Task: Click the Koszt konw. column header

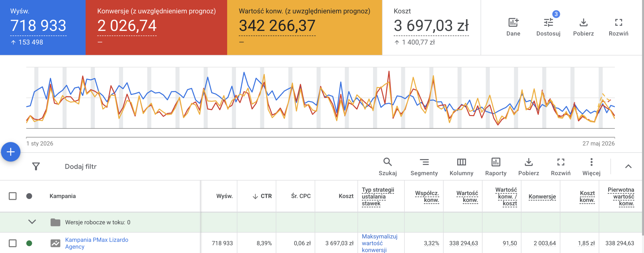Action: (x=587, y=197)
